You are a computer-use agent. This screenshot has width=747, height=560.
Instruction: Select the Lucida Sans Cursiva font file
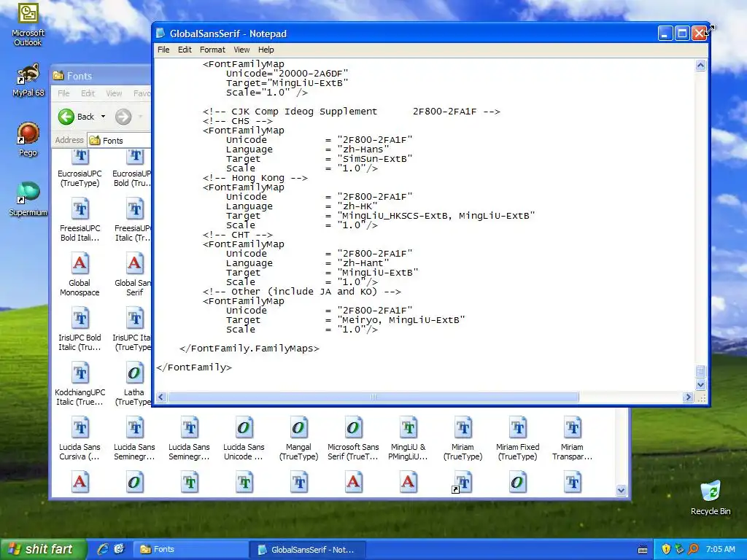click(x=80, y=440)
